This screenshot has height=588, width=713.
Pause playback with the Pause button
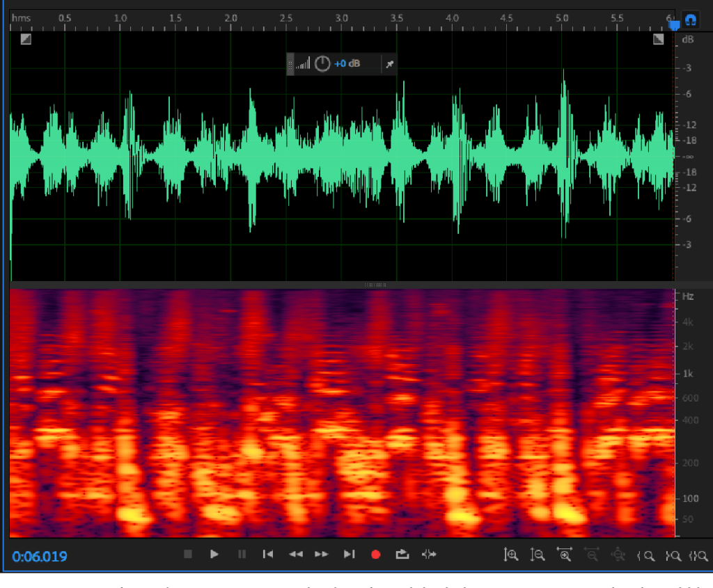click(x=242, y=554)
